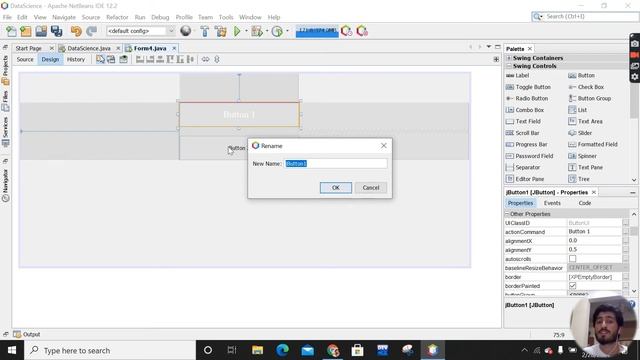Click the Label component icon in Palette

pyautogui.click(x=510, y=76)
